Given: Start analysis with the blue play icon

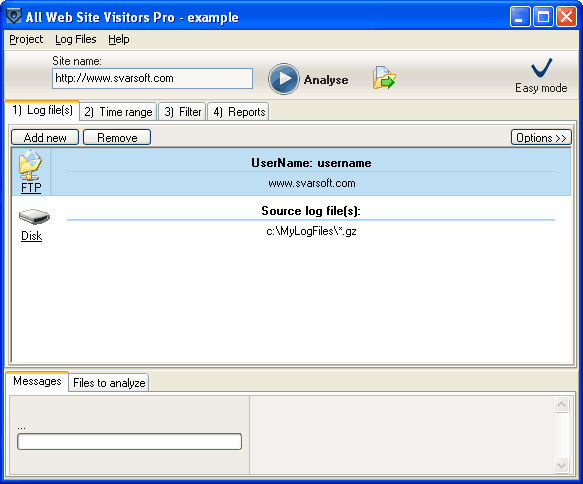Looking at the screenshot, I should pos(284,79).
